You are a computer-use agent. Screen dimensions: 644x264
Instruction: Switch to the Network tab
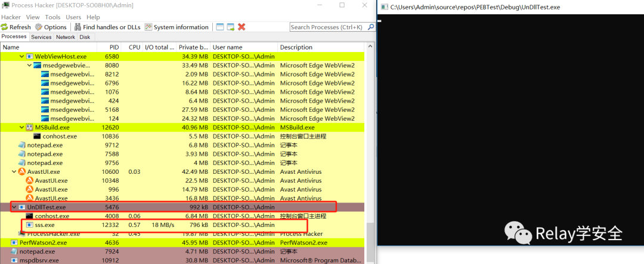tap(66, 37)
